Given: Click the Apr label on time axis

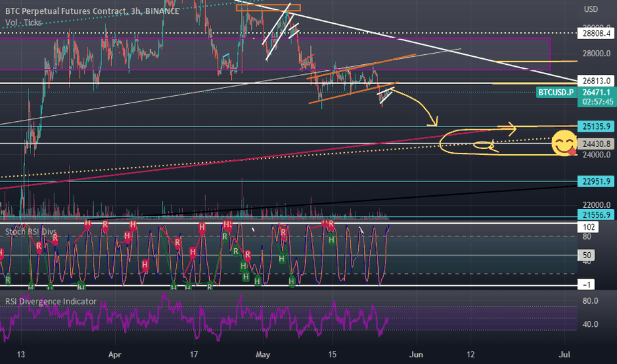Looking at the screenshot, I should point(115,355).
